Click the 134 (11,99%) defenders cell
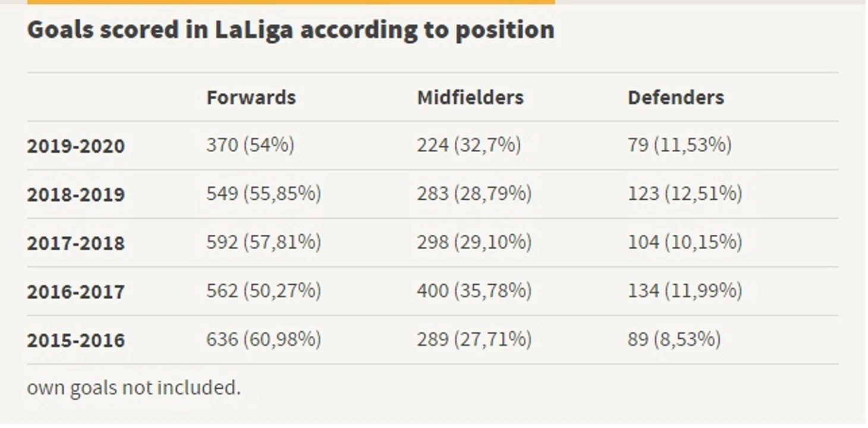The height and width of the screenshot is (428, 868). pos(685,291)
